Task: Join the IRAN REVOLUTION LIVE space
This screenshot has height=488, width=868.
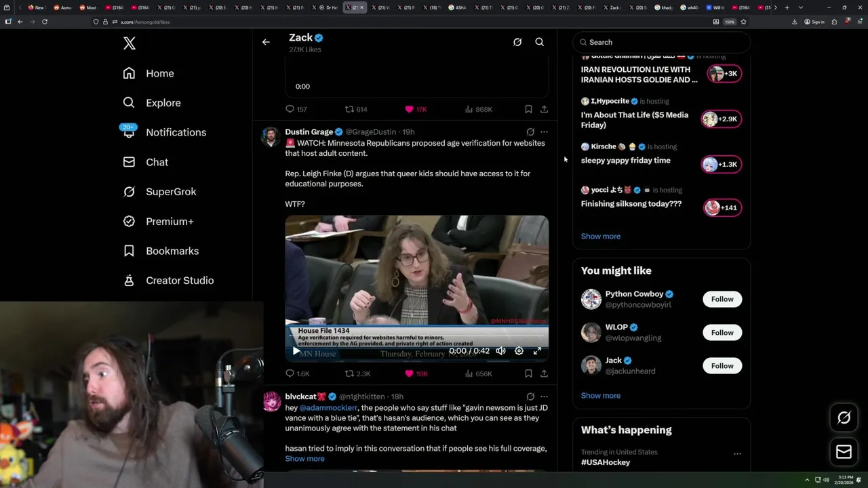Action: [724, 73]
